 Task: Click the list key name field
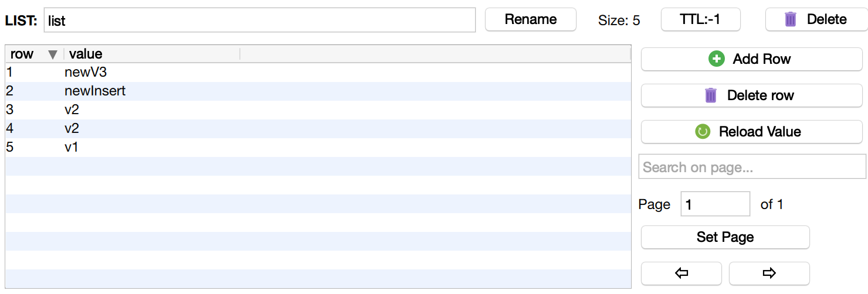pyautogui.click(x=259, y=20)
